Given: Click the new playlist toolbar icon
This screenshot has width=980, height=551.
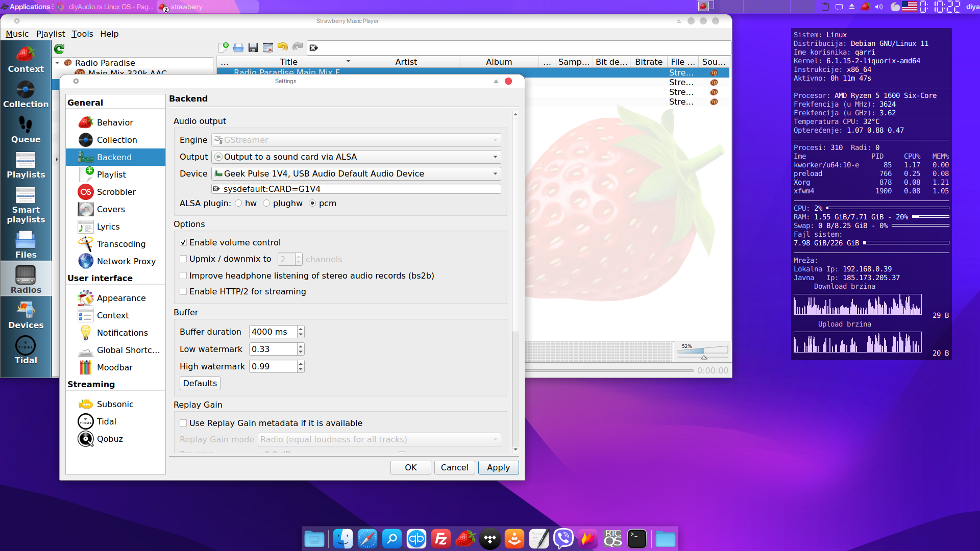Looking at the screenshot, I should pos(224,47).
